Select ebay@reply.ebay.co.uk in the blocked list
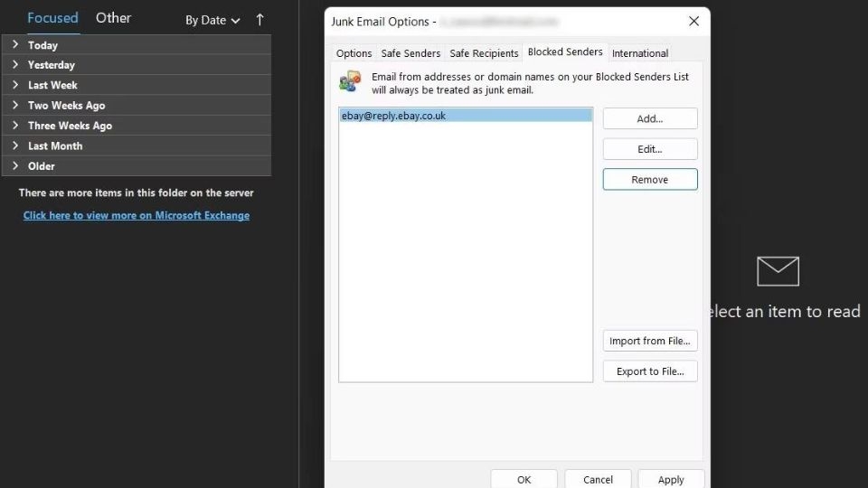868x488 pixels. (466, 115)
